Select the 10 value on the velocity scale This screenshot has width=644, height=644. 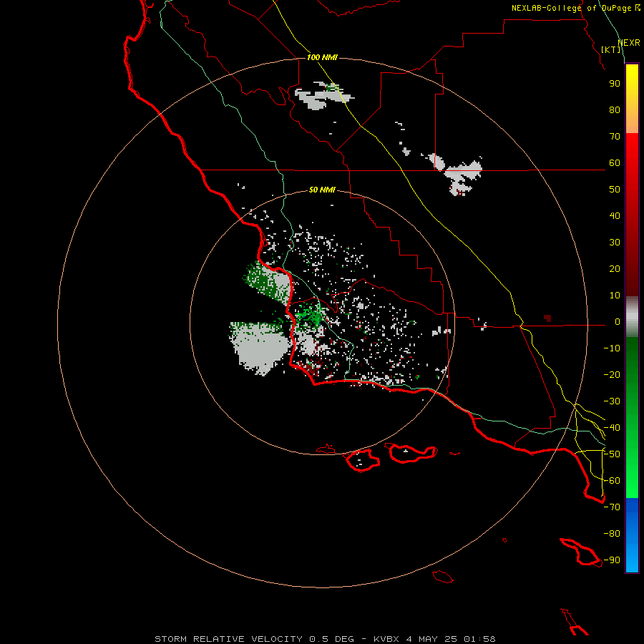[615, 296]
